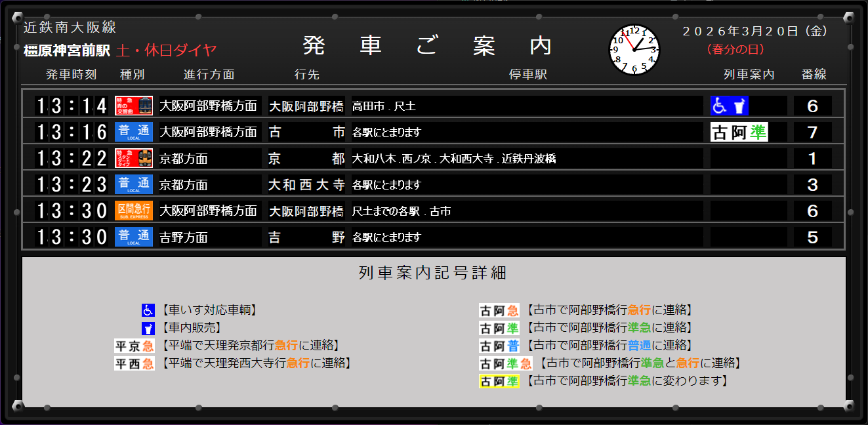Open the 列車案内記号詳細 legend heading

(434, 273)
